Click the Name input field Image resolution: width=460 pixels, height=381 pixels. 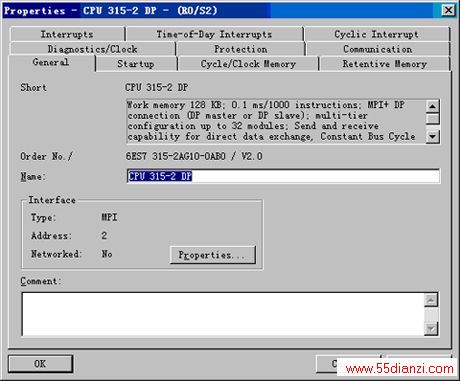[x=283, y=176]
